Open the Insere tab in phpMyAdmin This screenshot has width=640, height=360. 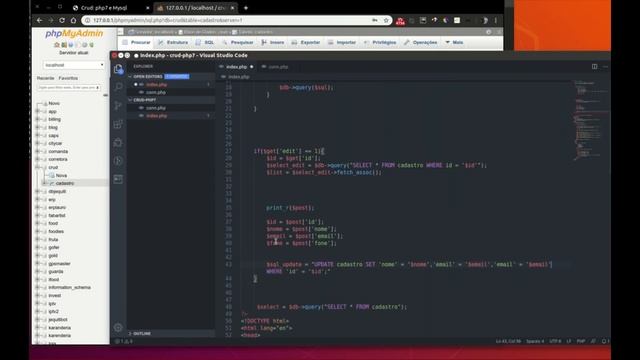point(273,42)
